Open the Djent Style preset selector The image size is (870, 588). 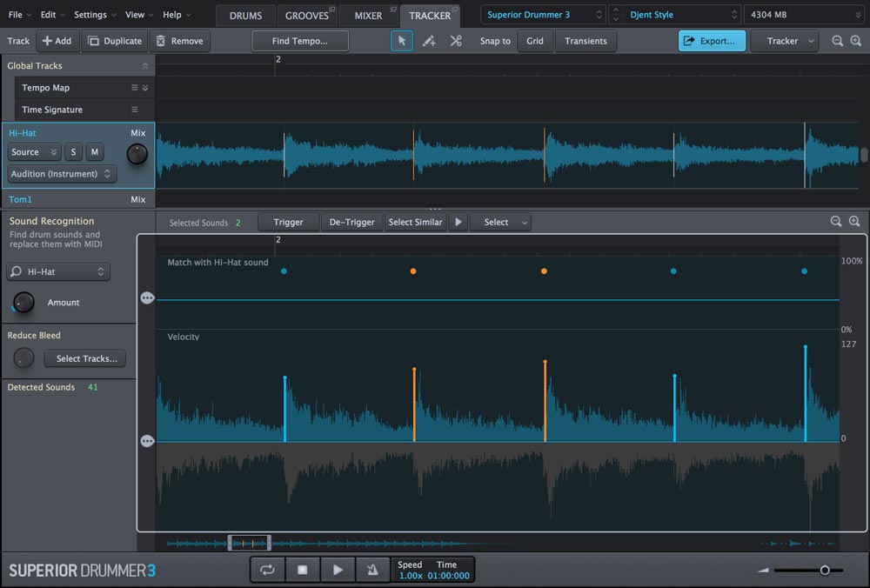[x=682, y=15]
